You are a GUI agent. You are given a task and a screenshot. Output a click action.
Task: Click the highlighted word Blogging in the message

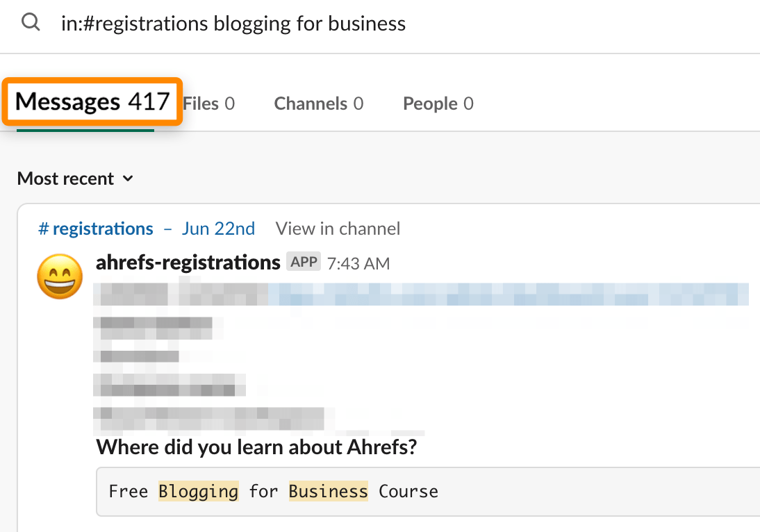coord(198,491)
